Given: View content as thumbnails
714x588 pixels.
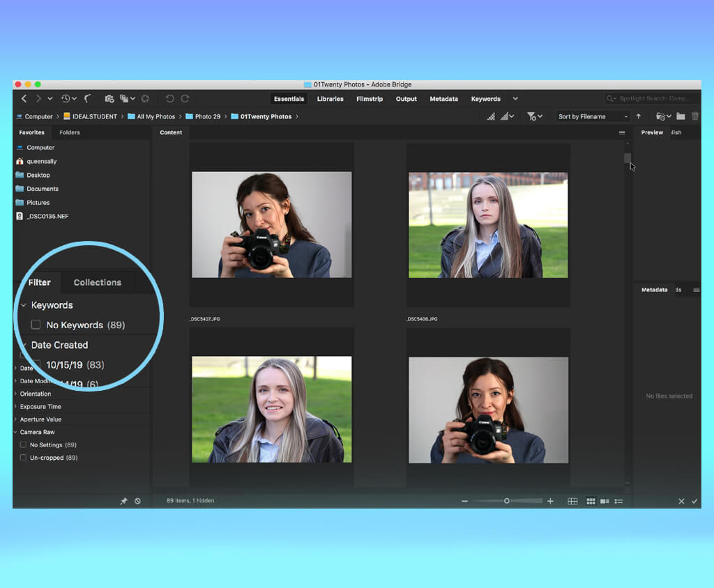Looking at the screenshot, I should (591, 501).
